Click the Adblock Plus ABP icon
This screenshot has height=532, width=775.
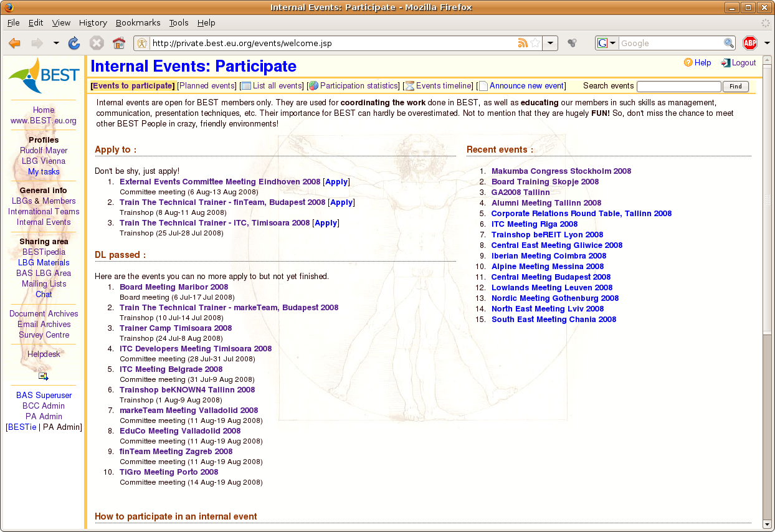750,43
